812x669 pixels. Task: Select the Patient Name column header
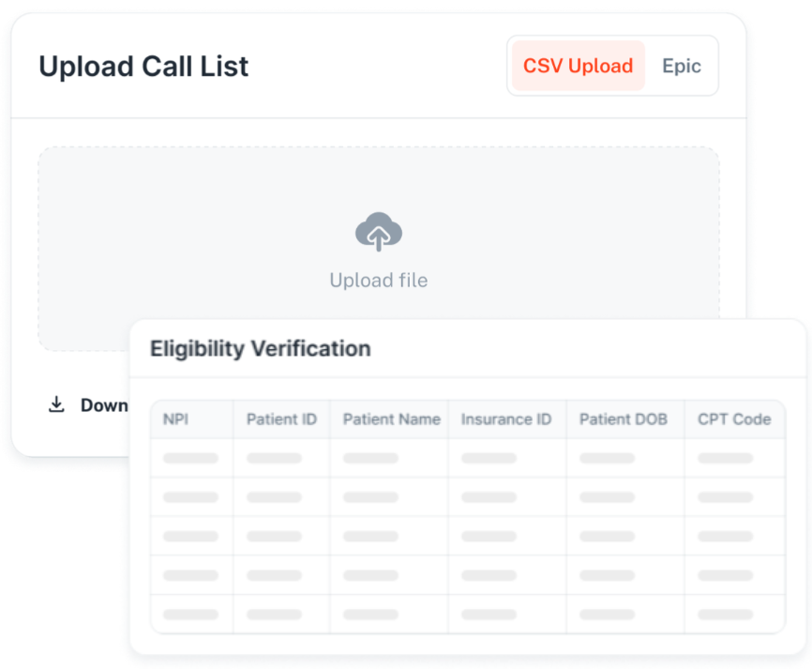(x=392, y=419)
